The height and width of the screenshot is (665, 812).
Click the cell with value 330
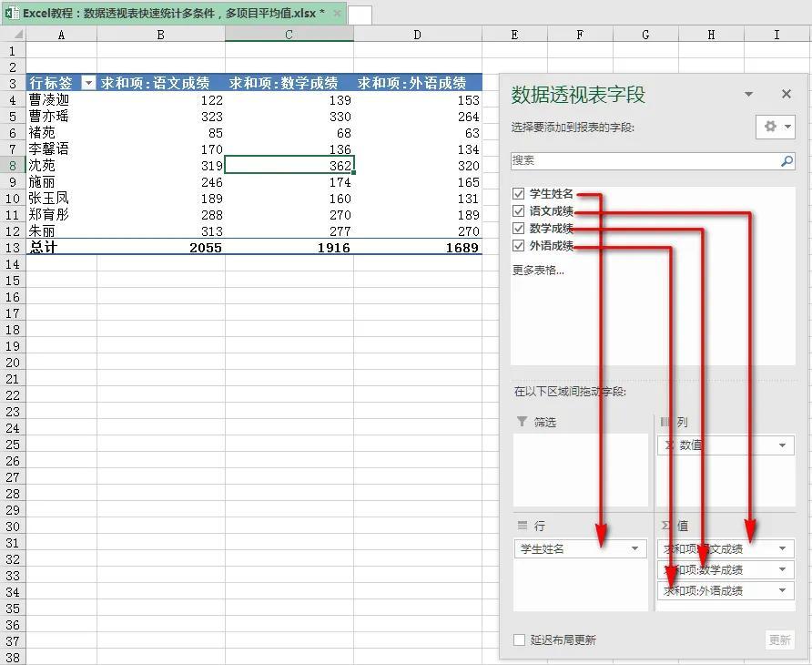[x=289, y=116]
